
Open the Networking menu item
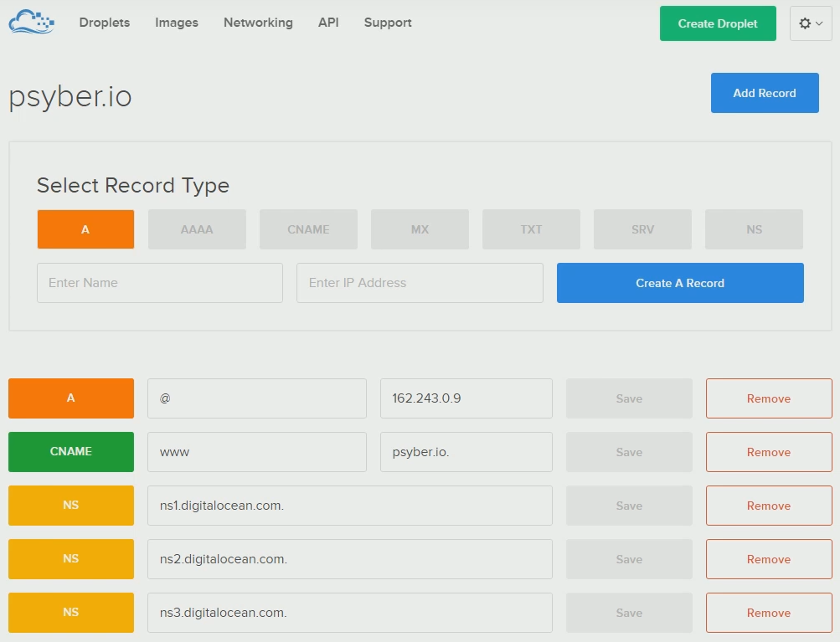click(258, 23)
